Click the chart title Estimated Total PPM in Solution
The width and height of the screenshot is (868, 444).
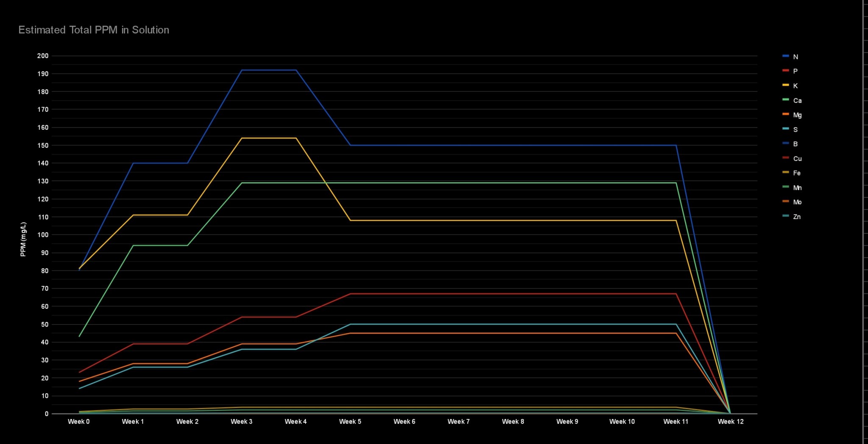point(94,30)
